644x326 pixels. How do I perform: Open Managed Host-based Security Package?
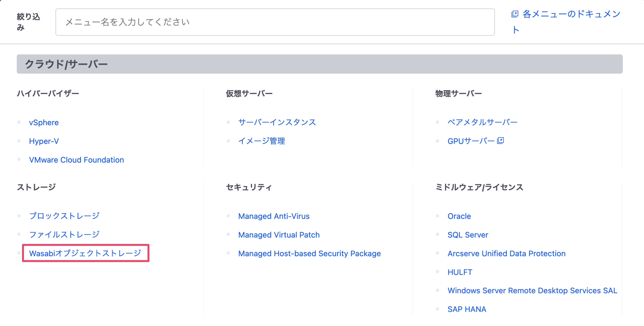pos(309,253)
